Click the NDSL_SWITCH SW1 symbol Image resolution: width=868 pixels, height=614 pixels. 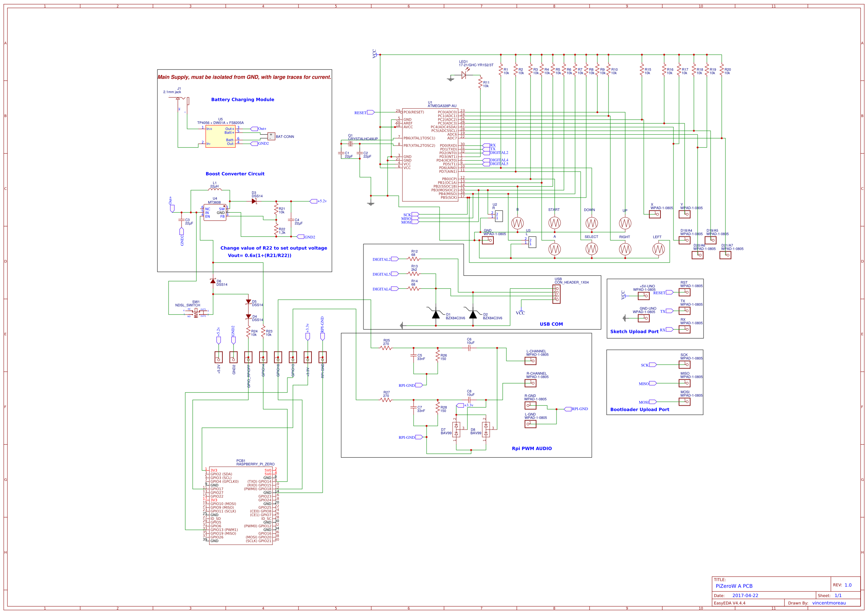196,312
